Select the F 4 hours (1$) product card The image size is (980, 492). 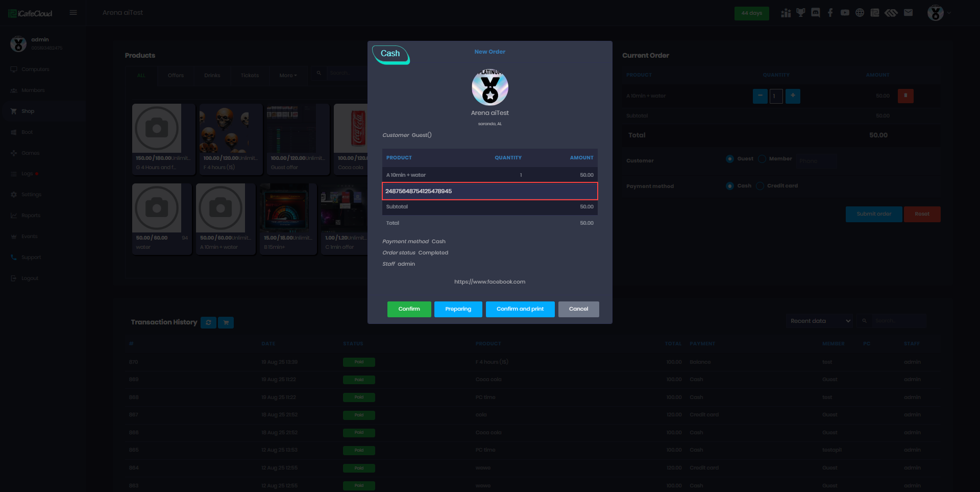[x=231, y=139]
